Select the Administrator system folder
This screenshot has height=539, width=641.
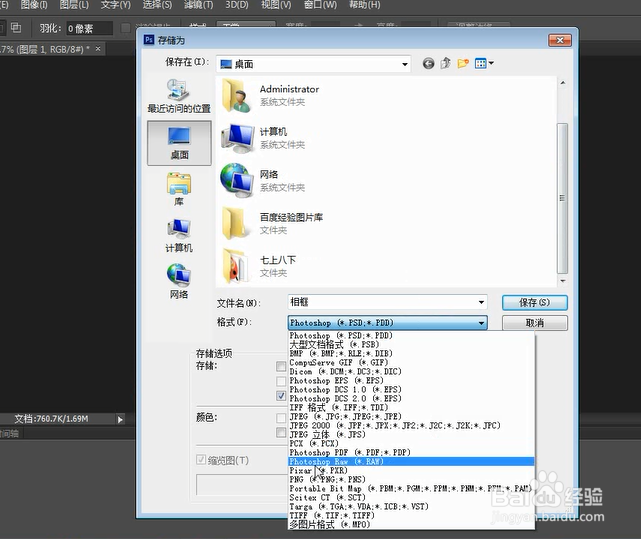(270, 96)
